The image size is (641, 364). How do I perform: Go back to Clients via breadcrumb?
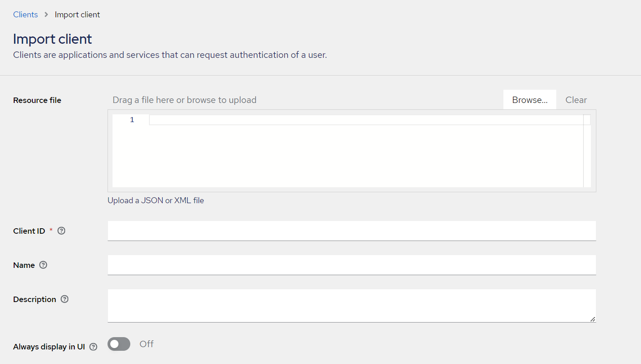pos(26,15)
